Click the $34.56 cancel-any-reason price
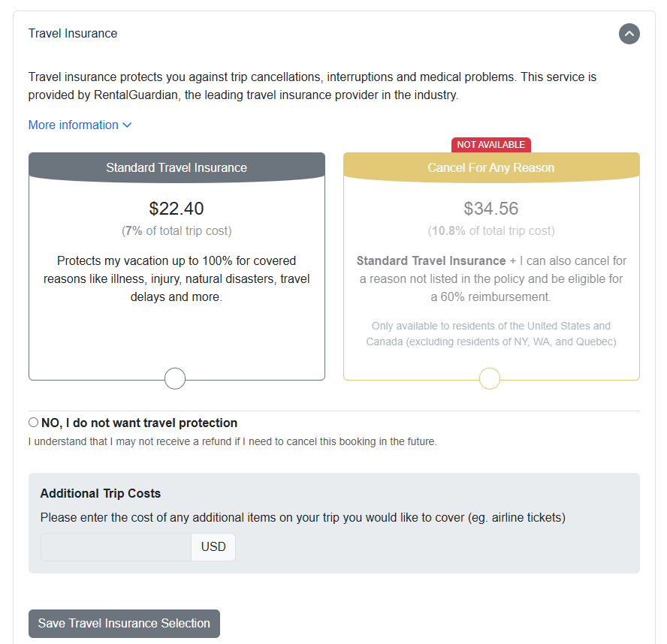The image size is (667, 644). pyautogui.click(x=491, y=209)
